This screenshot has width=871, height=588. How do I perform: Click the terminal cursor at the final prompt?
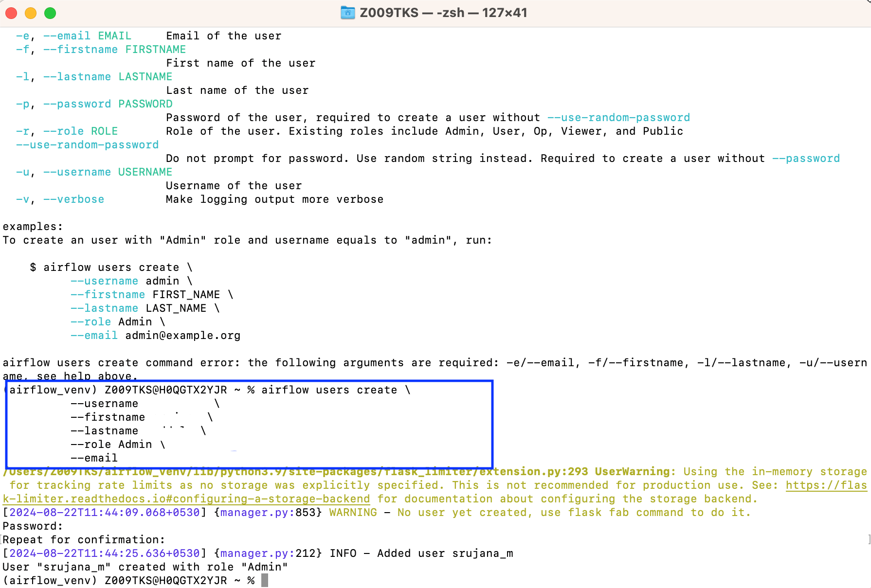point(265,580)
